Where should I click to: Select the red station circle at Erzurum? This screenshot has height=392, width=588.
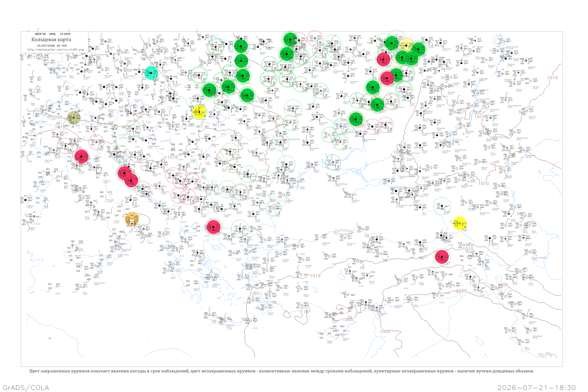[x=442, y=257]
